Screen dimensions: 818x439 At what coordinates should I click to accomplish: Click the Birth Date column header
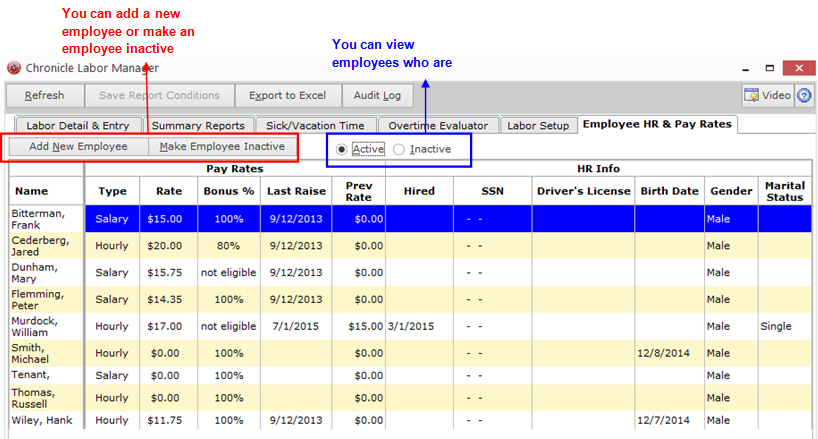(669, 191)
